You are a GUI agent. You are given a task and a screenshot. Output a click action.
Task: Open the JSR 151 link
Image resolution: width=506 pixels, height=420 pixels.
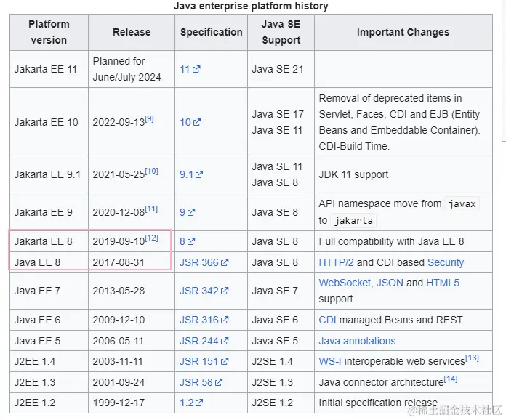click(204, 361)
